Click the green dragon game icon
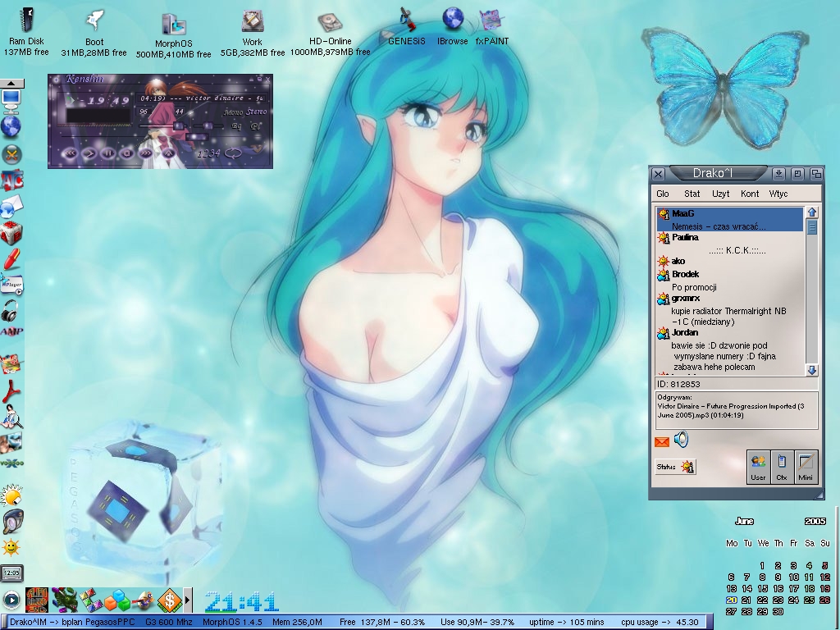Viewport: 840px width, 630px height. pyautogui.click(x=64, y=600)
